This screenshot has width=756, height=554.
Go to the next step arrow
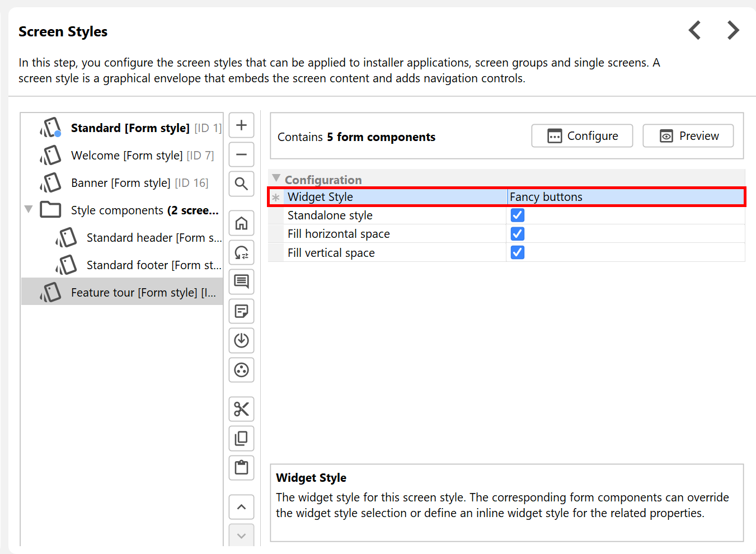(733, 30)
